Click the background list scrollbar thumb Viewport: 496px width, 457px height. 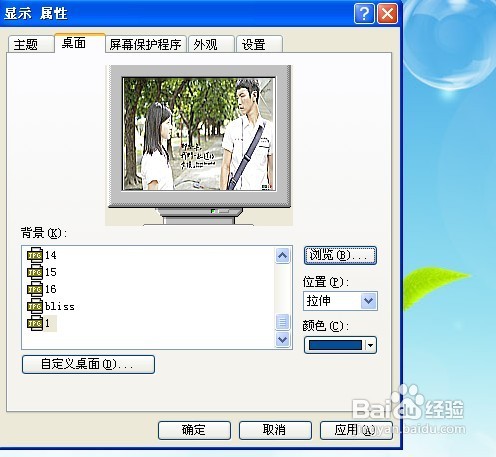[x=282, y=322]
